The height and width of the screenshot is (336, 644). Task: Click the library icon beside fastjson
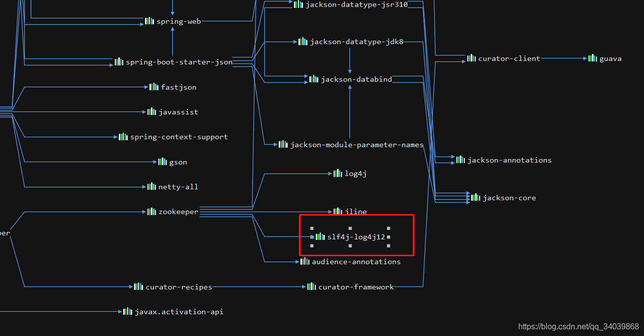[x=154, y=87]
